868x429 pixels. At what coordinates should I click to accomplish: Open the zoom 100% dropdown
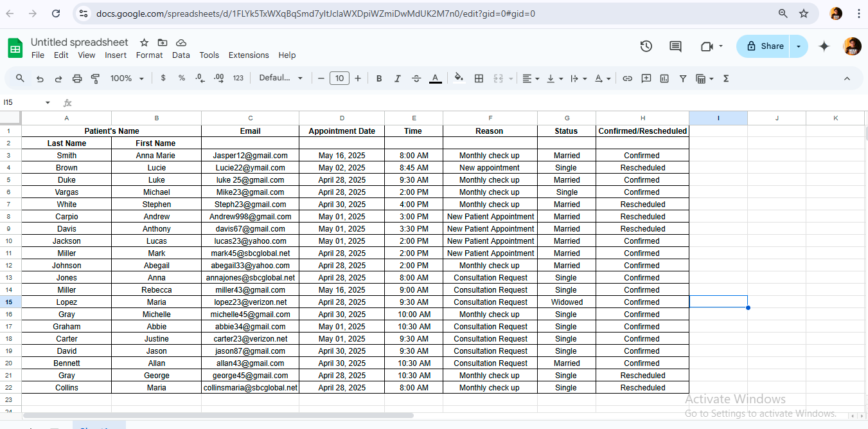click(x=126, y=78)
